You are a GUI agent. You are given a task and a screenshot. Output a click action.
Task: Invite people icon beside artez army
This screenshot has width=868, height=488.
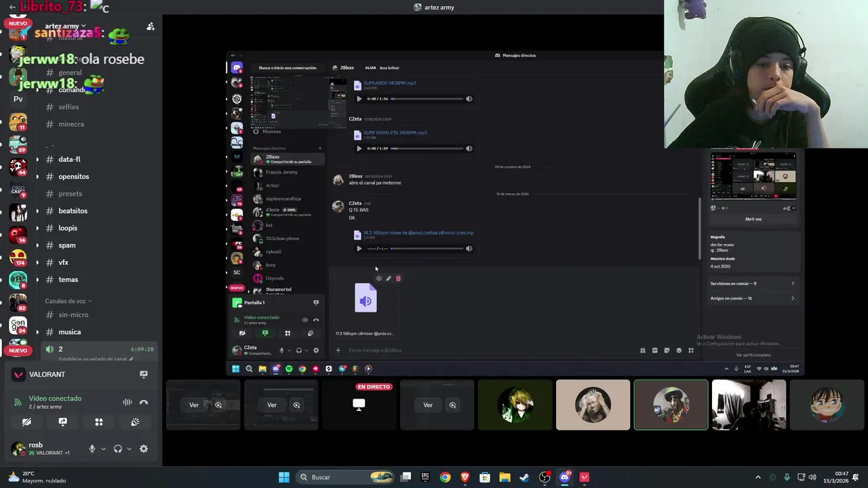click(x=151, y=26)
